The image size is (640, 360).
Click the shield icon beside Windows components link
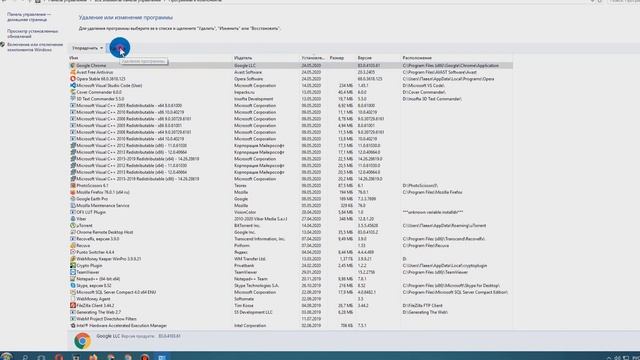point(2,44)
